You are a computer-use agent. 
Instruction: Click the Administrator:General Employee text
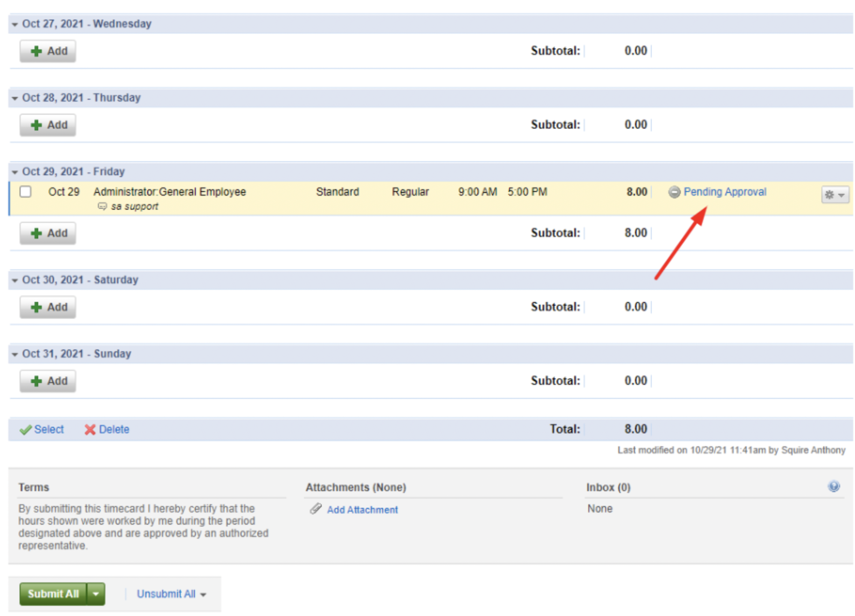pos(170,192)
